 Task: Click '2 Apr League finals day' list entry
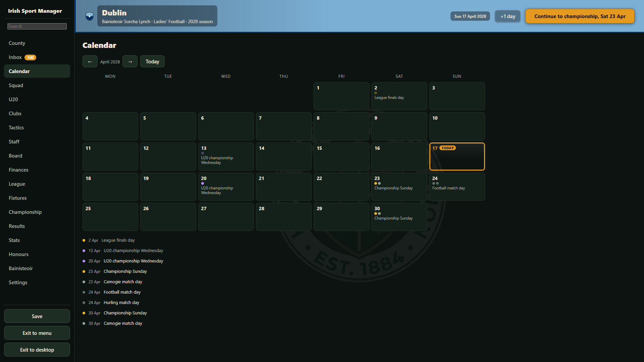click(x=109, y=240)
